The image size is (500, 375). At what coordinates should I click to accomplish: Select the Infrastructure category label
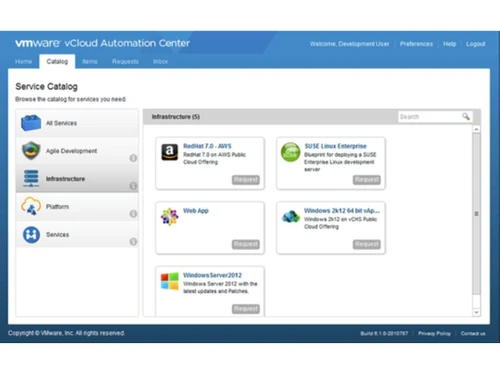click(x=65, y=179)
